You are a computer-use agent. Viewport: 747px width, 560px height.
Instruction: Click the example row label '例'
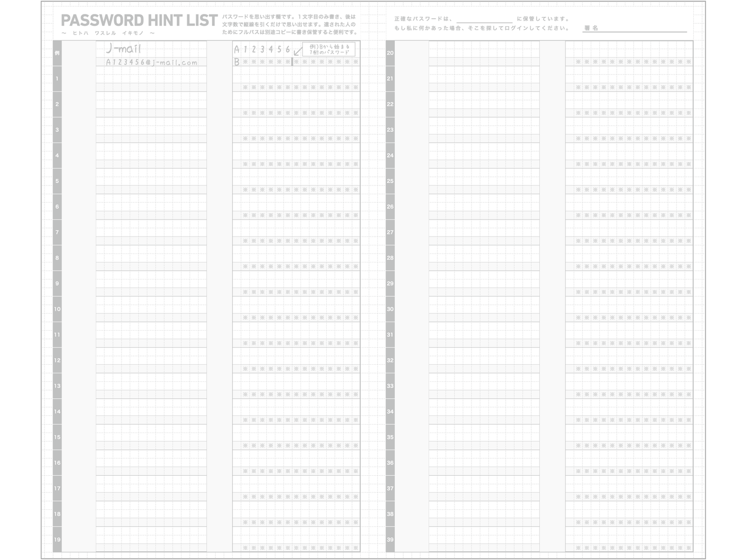tap(57, 53)
